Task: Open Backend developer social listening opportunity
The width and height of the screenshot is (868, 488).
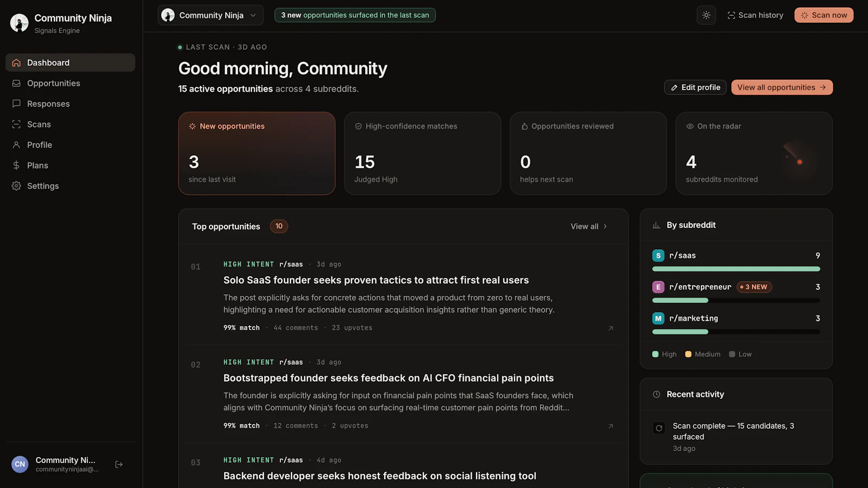Action: [x=380, y=476]
